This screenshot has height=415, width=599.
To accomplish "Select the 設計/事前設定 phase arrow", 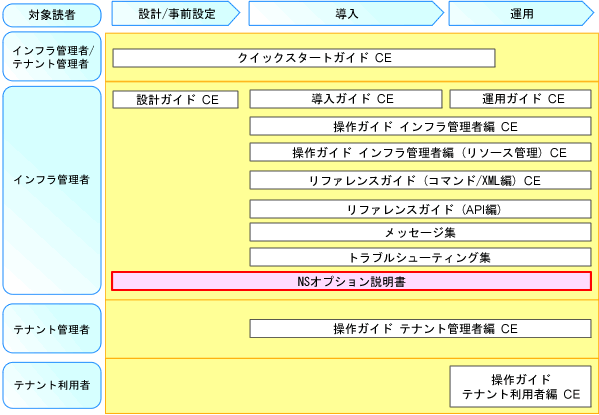I will pyautogui.click(x=176, y=14).
